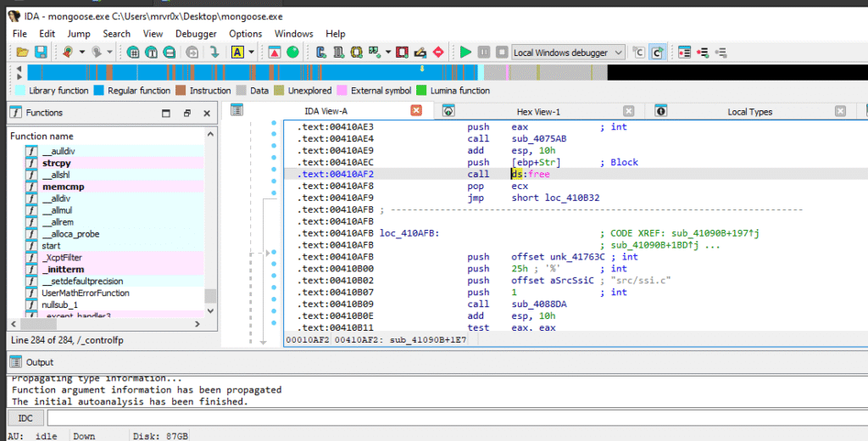Click the IDC command input field
Screen dimensions: 868x441
(457, 418)
